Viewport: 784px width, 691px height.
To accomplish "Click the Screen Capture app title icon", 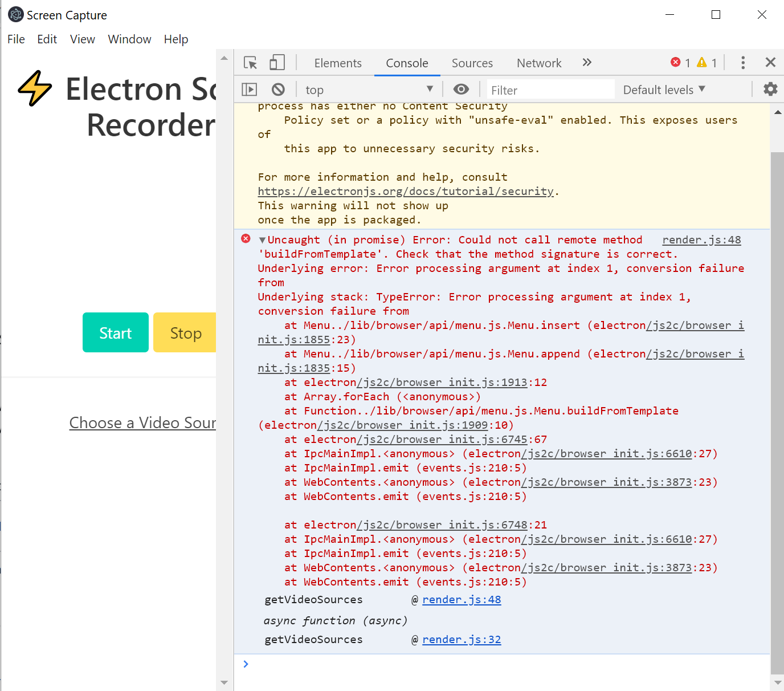I will [x=15, y=14].
